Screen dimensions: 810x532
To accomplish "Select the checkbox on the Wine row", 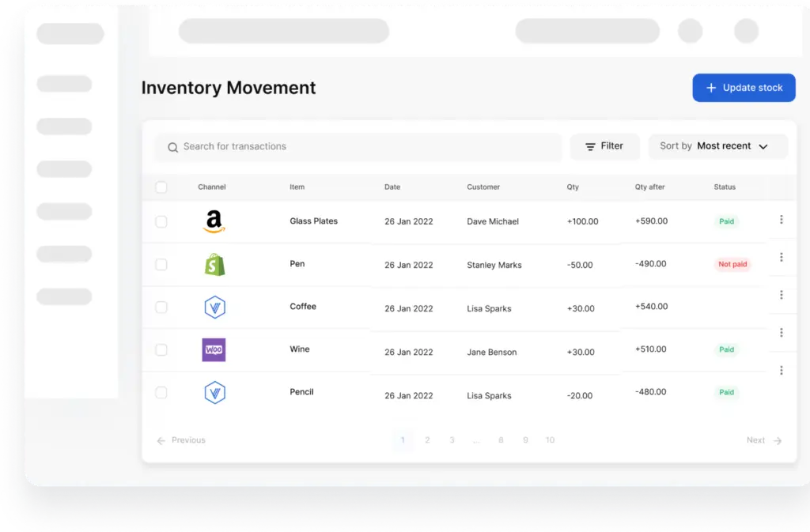I will pyautogui.click(x=161, y=349).
